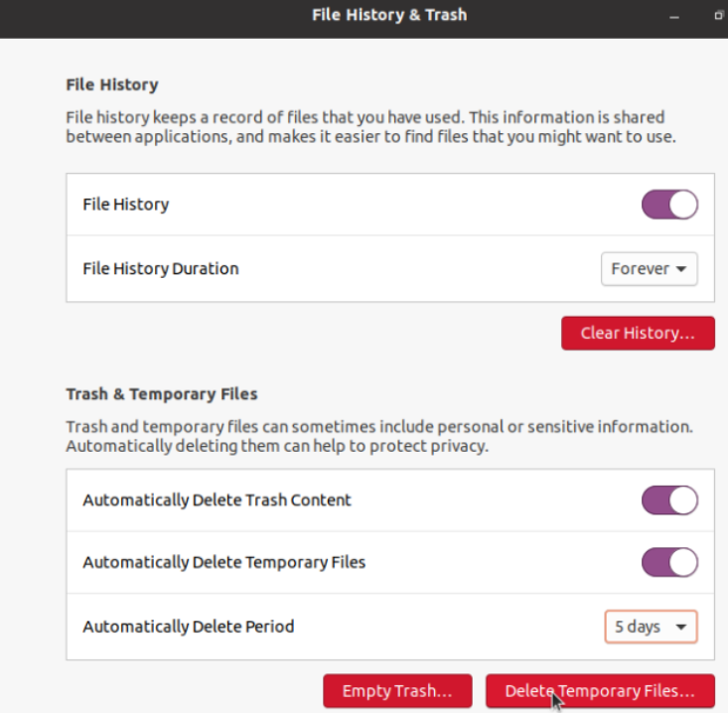Open the Forever duration dropdown
728x713 pixels.
pos(649,269)
